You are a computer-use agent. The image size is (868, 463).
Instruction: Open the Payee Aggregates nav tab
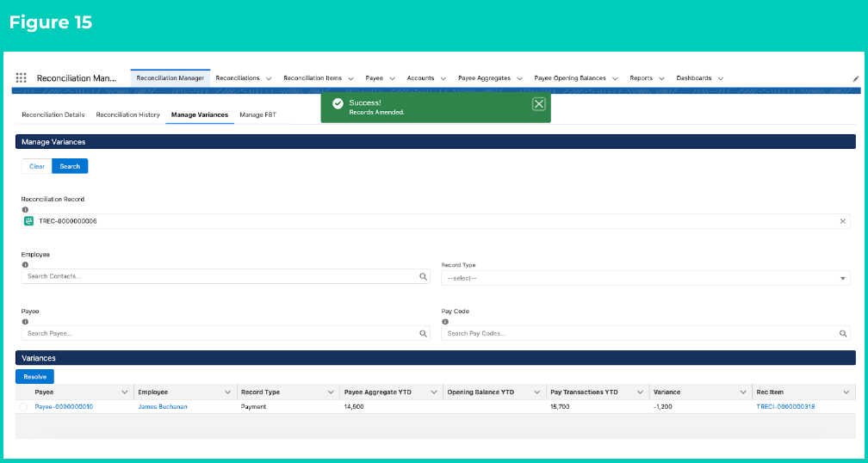484,78
